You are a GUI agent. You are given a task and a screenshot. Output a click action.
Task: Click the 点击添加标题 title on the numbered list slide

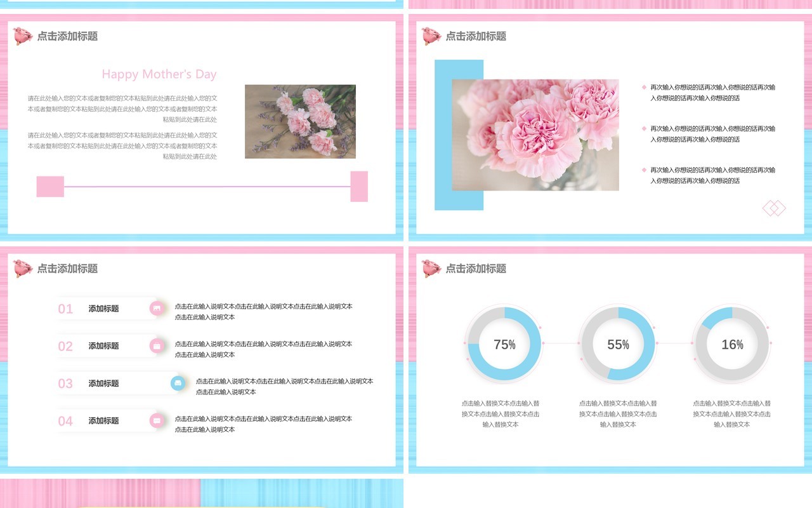click(x=67, y=269)
